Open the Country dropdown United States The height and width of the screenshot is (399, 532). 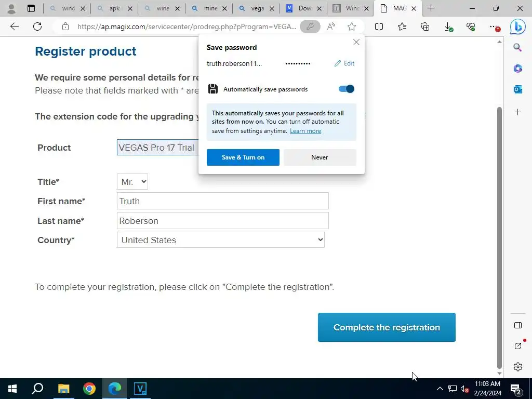click(220, 240)
